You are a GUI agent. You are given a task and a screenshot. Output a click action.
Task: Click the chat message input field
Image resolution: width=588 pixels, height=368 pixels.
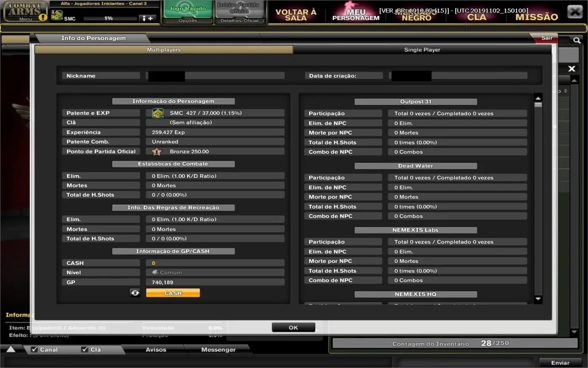[x=197, y=363]
